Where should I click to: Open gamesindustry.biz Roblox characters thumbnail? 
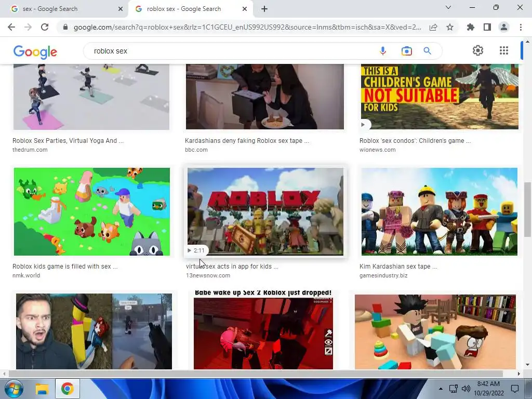tap(440, 211)
